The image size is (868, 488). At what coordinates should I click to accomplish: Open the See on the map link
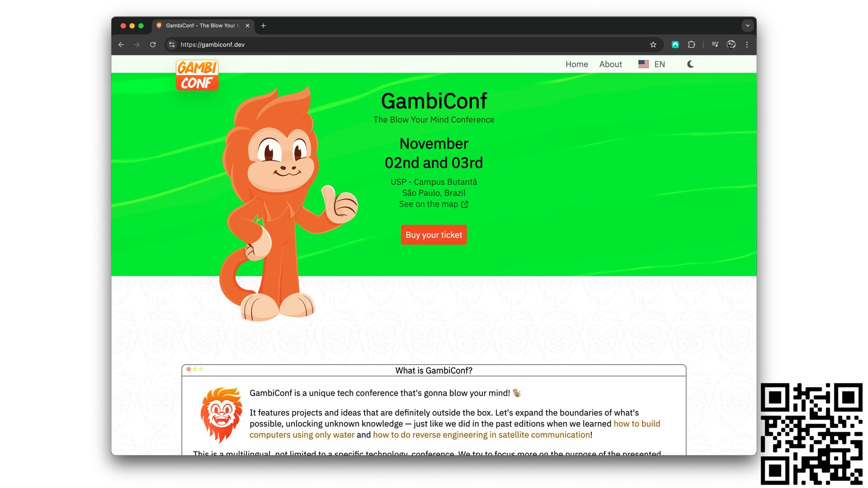point(434,204)
